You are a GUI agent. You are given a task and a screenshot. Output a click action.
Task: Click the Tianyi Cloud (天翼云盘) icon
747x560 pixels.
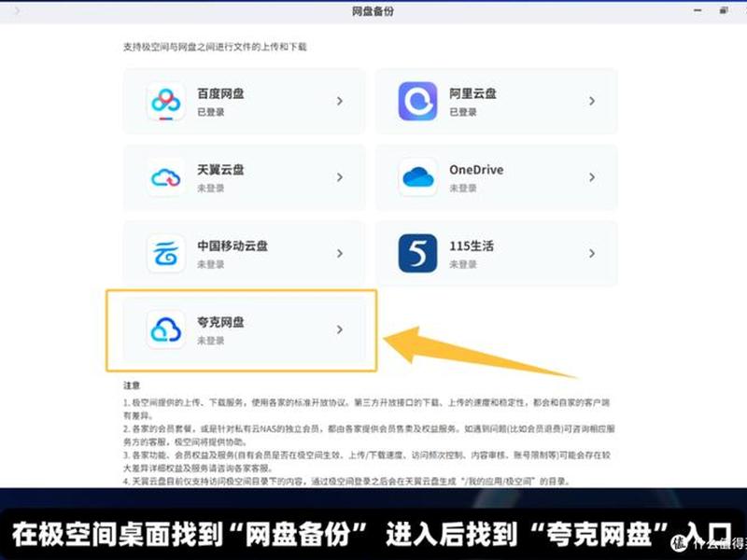[166, 177]
